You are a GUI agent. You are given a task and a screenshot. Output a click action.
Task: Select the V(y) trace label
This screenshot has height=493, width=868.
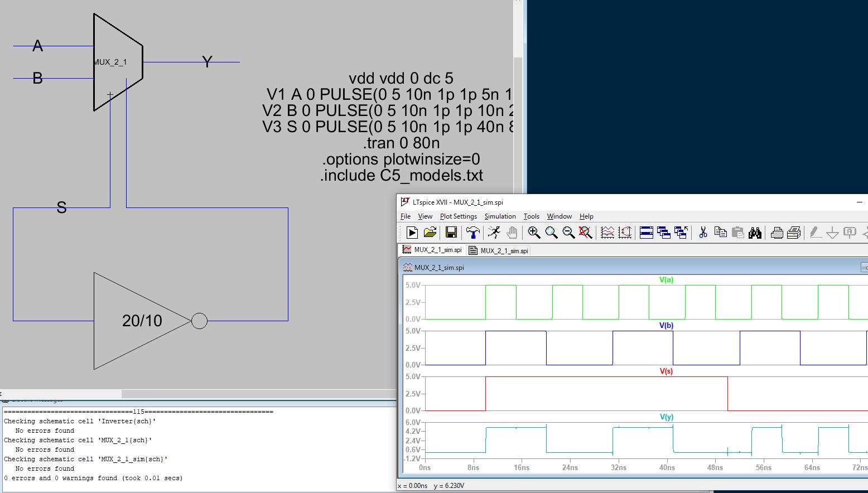tap(666, 417)
